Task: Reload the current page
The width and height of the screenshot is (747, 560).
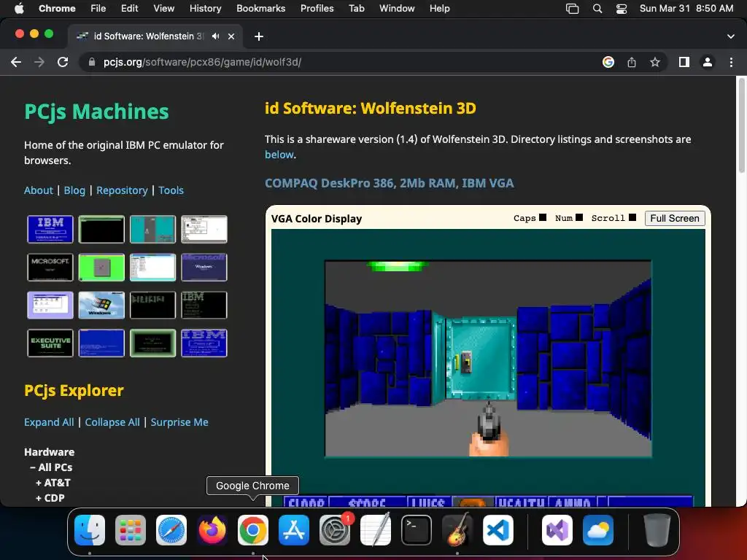Action: (63, 62)
